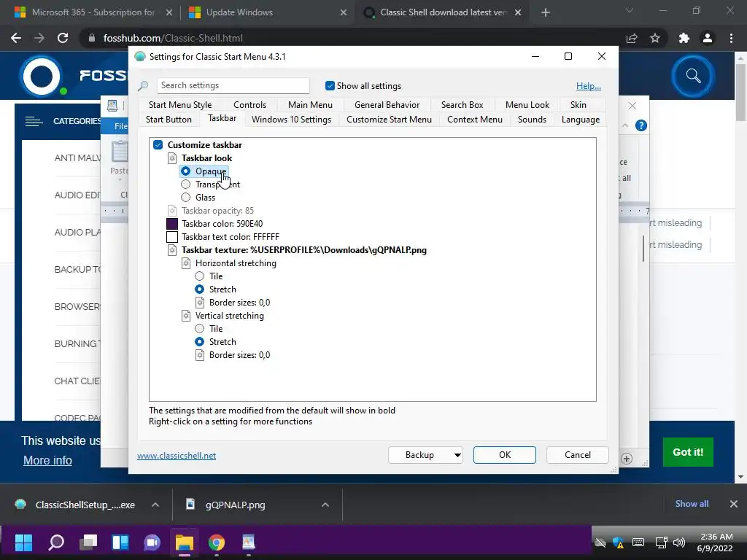The image size is (747, 560).
Task: Click the Taskbar text color FFFFFF swatch
Action: click(x=172, y=237)
